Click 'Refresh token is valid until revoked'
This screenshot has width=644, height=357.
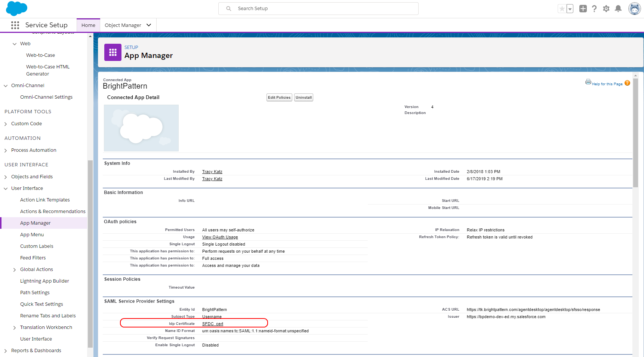[x=500, y=237]
